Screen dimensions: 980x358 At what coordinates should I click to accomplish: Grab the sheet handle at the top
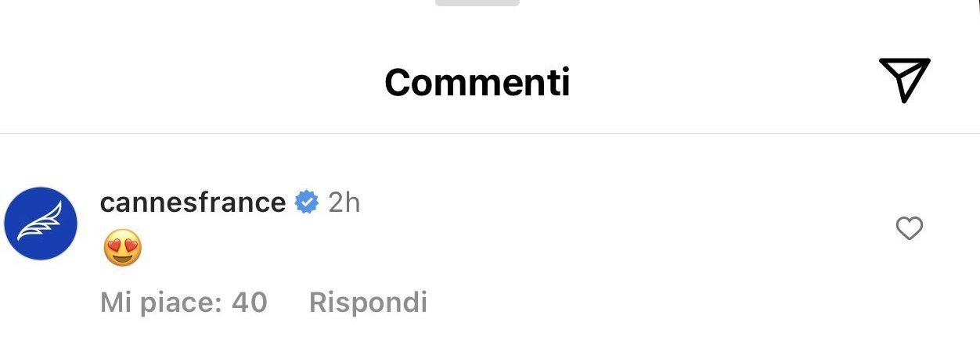coord(477,2)
